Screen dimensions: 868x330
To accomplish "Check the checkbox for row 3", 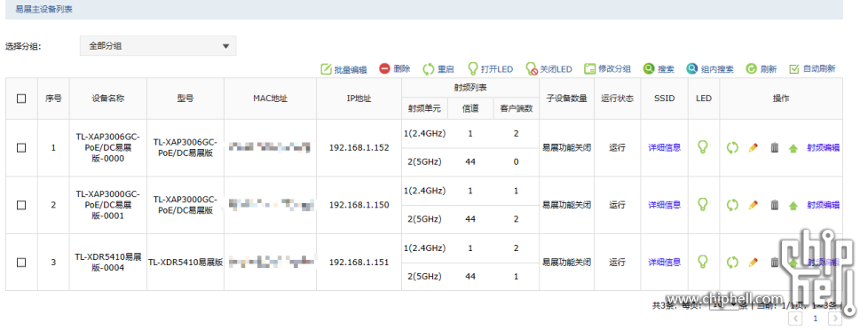I will 21,263.
